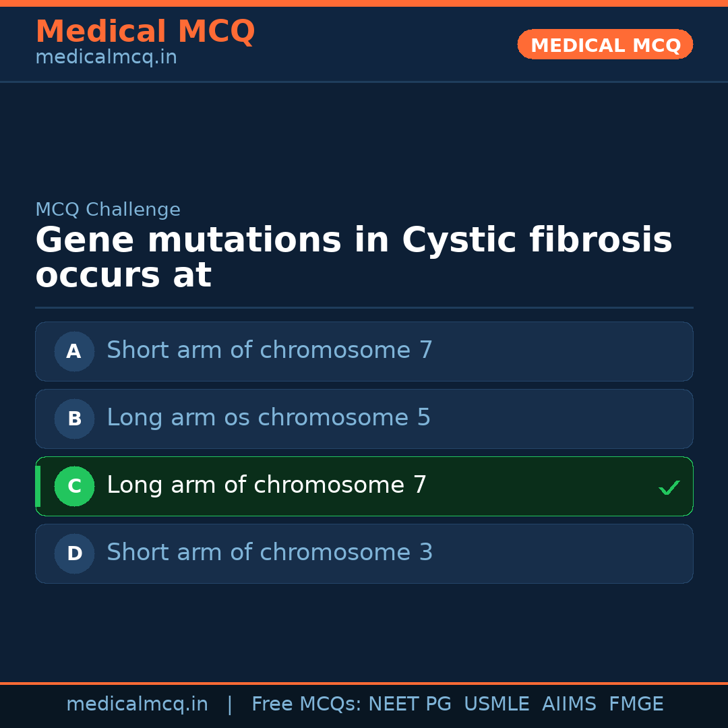Click the green C letter circle
The height and width of the screenshot is (728, 728).
[x=74, y=486]
